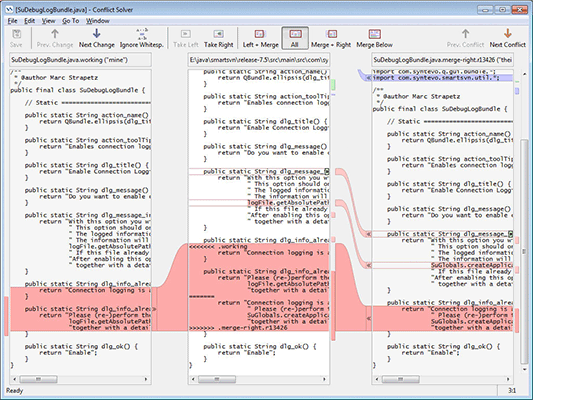Click 'return "Enable";' in right pane
The height and width of the screenshot is (400, 570).
430,353
